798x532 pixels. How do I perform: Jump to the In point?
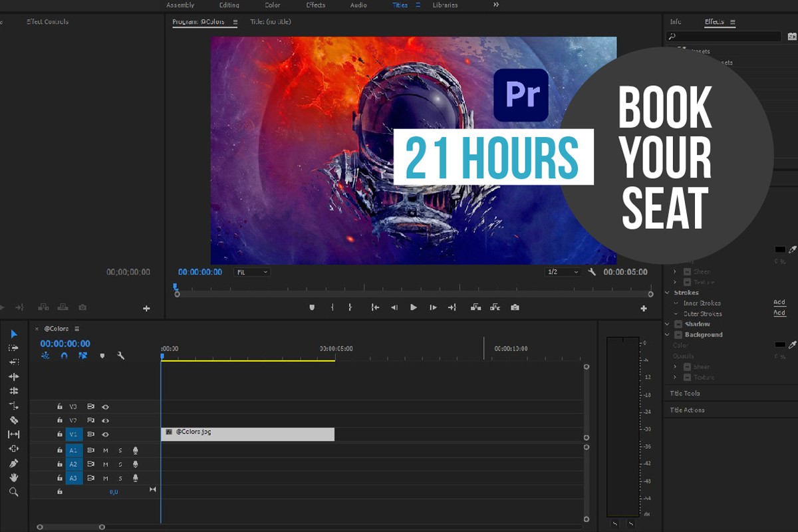375,307
